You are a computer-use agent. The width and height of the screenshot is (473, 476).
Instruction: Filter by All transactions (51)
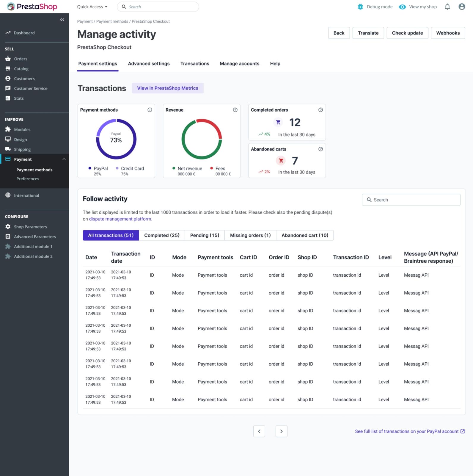(111, 235)
